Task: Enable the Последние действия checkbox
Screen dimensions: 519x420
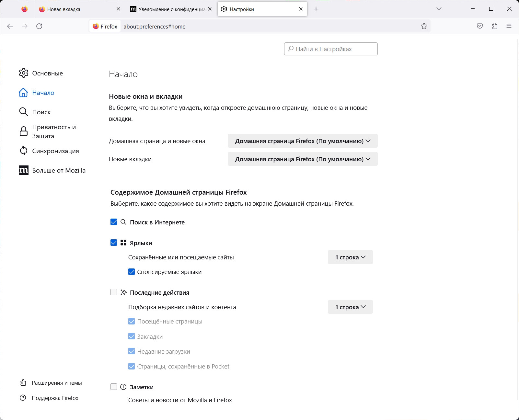Action: coord(114,292)
